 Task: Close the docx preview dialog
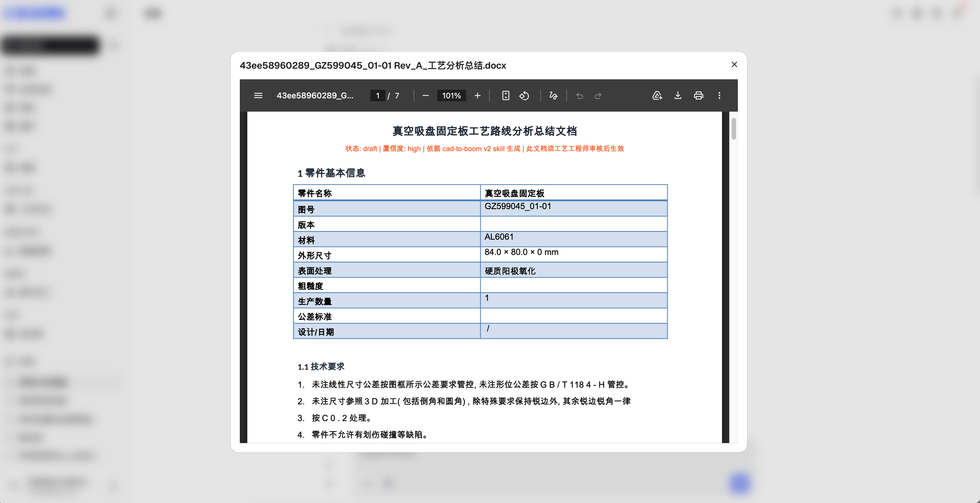tap(734, 65)
